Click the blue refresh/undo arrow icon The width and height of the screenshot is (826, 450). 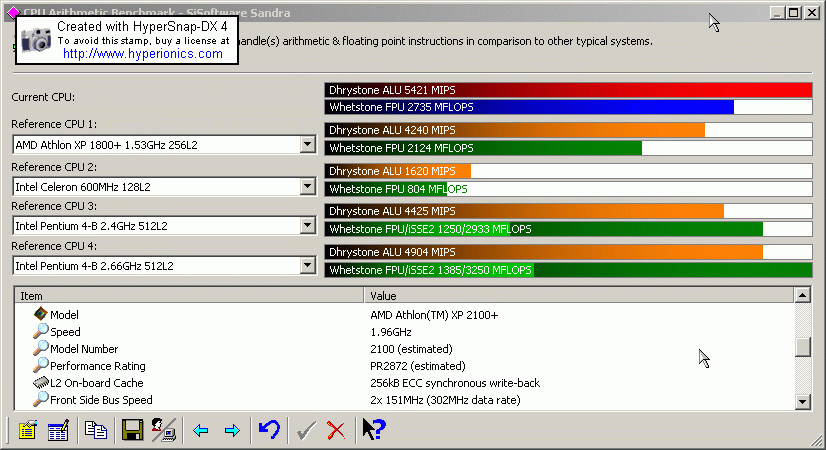(x=269, y=430)
